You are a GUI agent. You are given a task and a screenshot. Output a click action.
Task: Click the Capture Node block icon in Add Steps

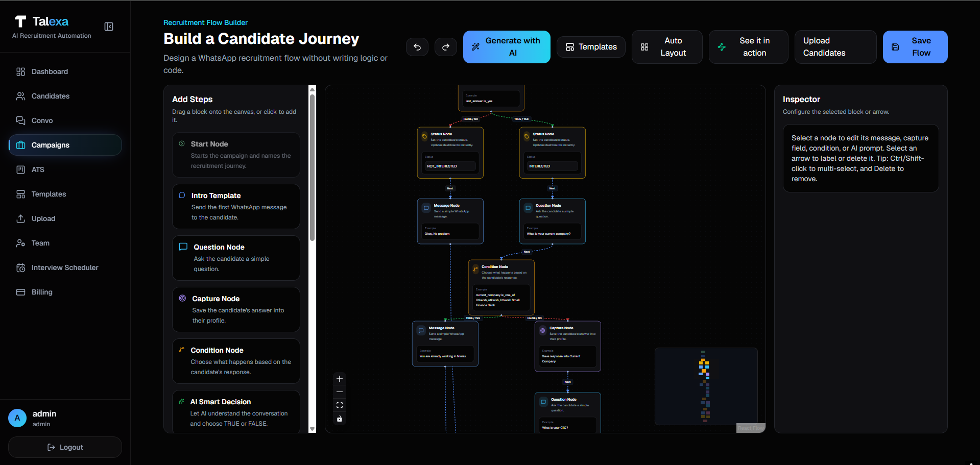pos(182,298)
